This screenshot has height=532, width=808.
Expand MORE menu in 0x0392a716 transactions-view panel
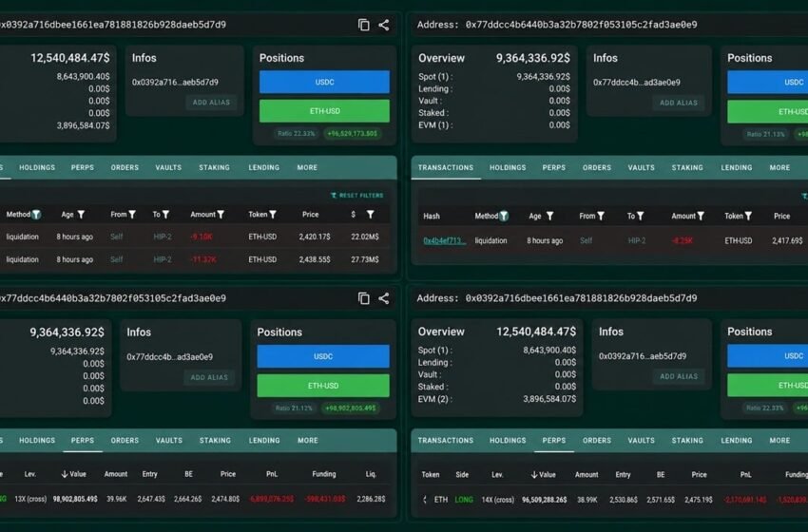(x=307, y=167)
